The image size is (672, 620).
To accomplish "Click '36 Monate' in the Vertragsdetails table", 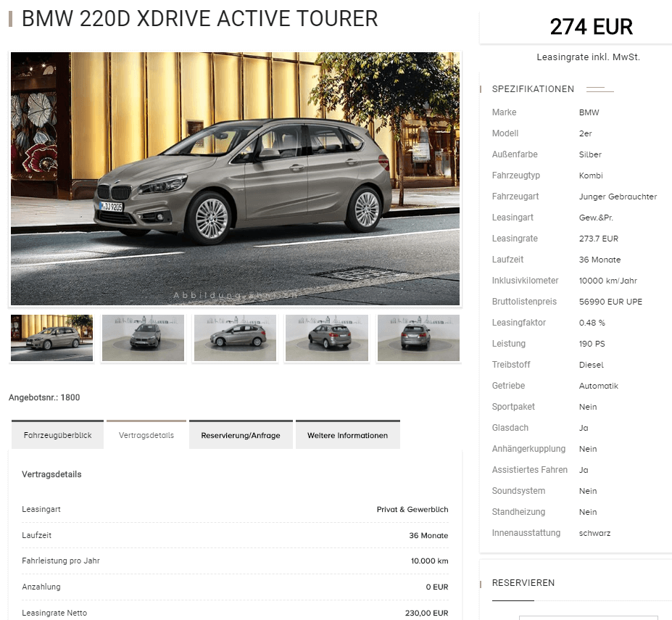I will [x=428, y=535].
